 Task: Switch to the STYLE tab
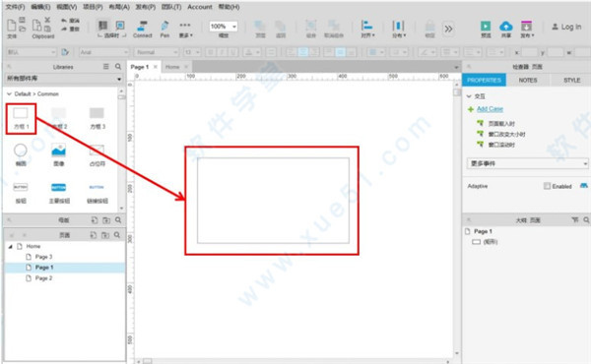pos(571,80)
